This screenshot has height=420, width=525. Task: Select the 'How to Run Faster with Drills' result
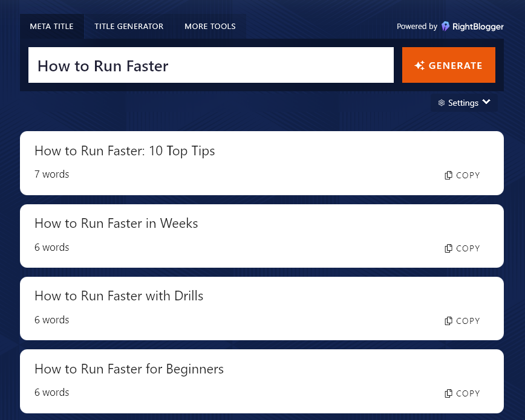tap(119, 296)
